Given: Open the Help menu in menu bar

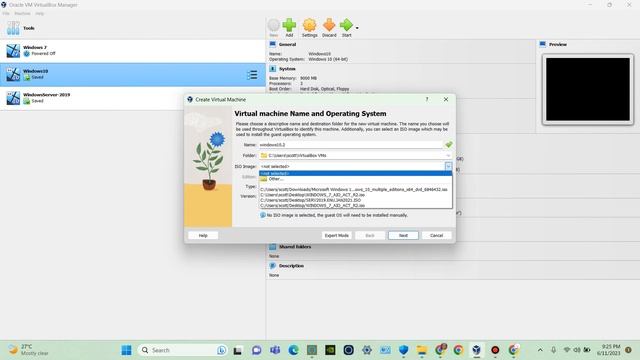Looking at the screenshot, I should pos(39,13).
